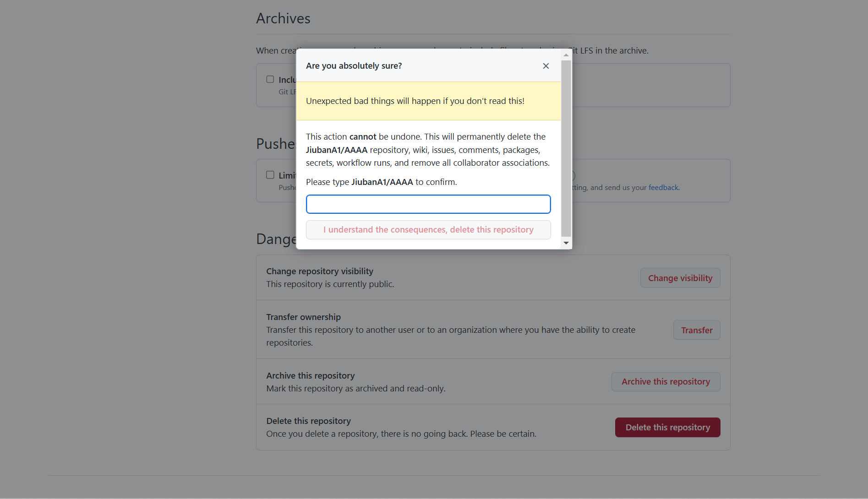The width and height of the screenshot is (868, 499).
Task: Click the Archives section heading
Action: click(283, 18)
